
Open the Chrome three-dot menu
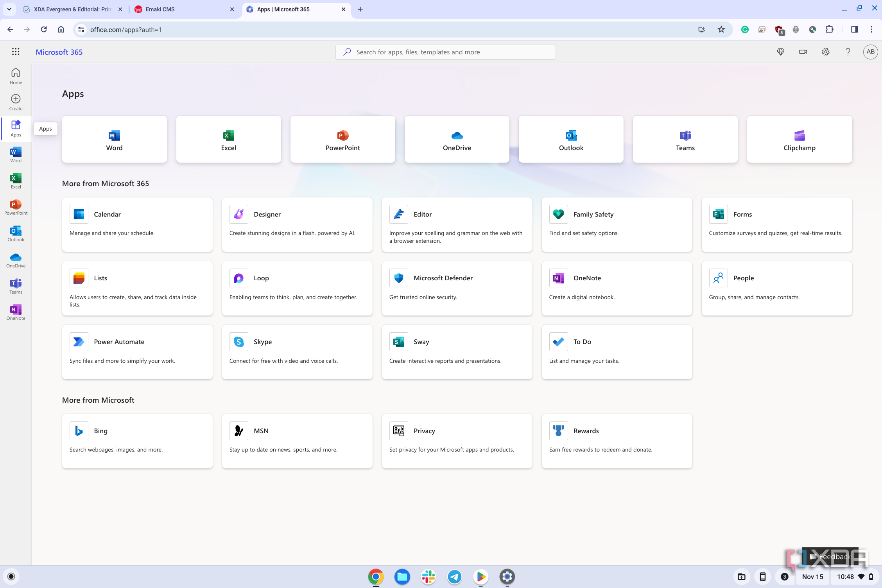pyautogui.click(x=871, y=29)
